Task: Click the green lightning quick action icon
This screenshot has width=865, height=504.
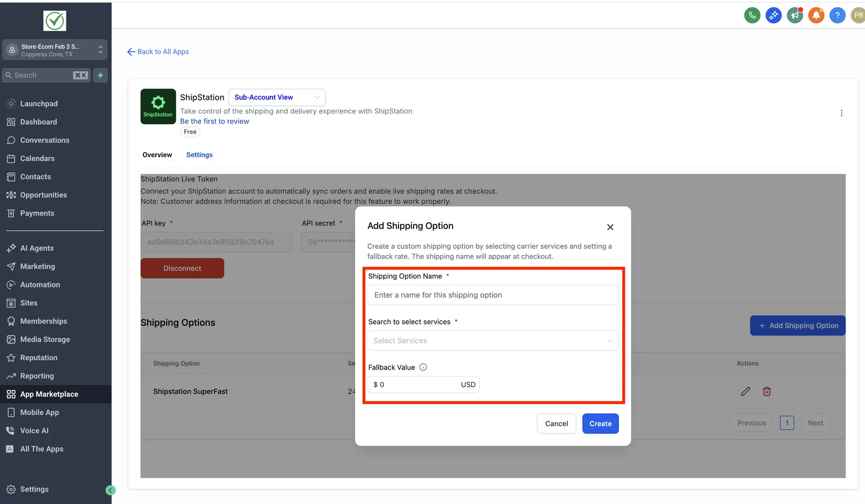Action: (x=101, y=75)
